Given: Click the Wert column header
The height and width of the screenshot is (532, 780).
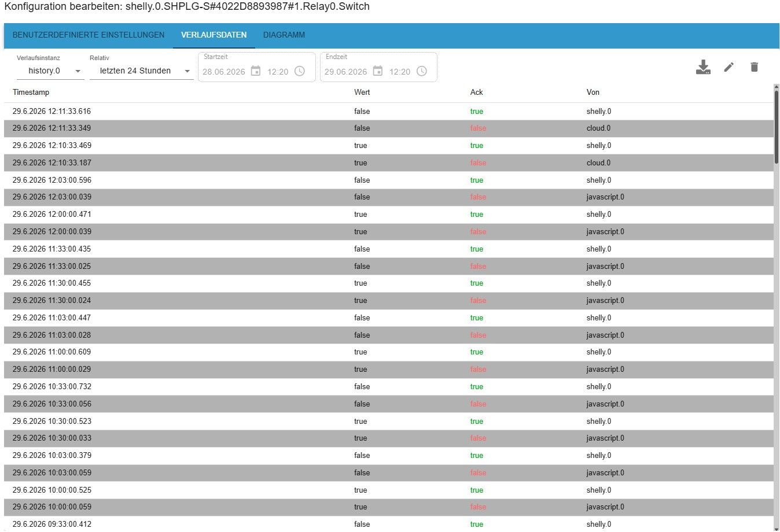Looking at the screenshot, I should coord(362,93).
